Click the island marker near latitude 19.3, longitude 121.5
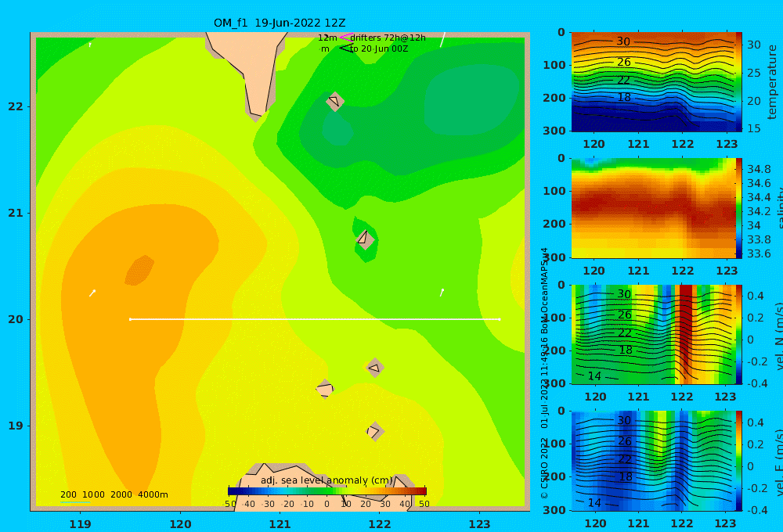 (325, 389)
